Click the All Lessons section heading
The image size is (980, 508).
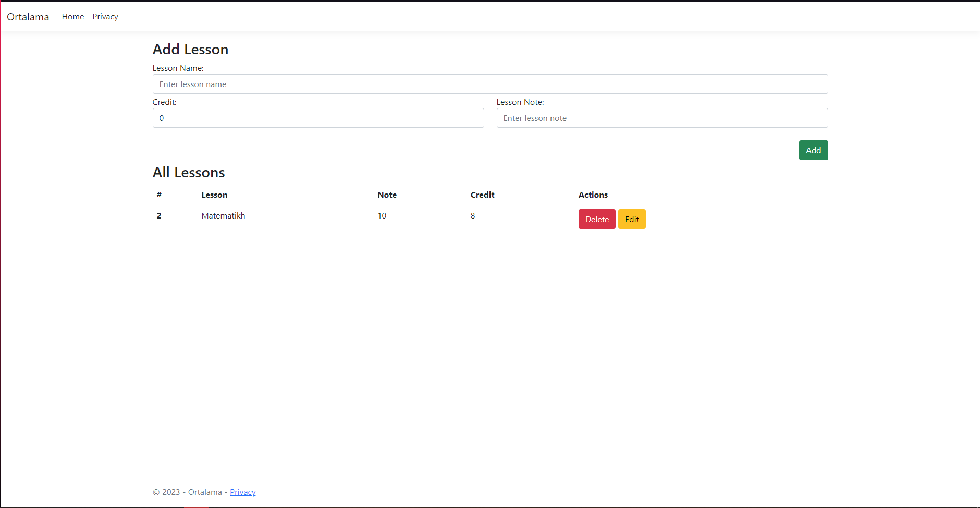pyautogui.click(x=189, y=172)
